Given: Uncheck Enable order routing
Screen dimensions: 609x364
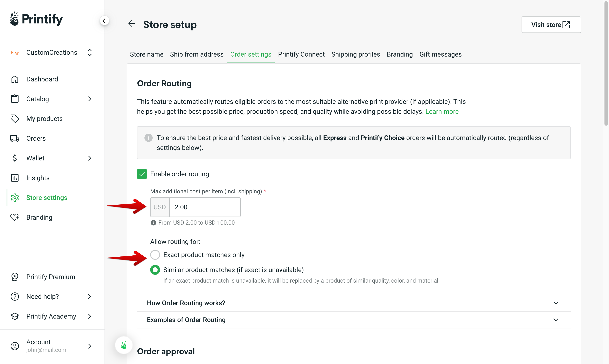Looking at the screenshot, I should click(x=142, y=174).
